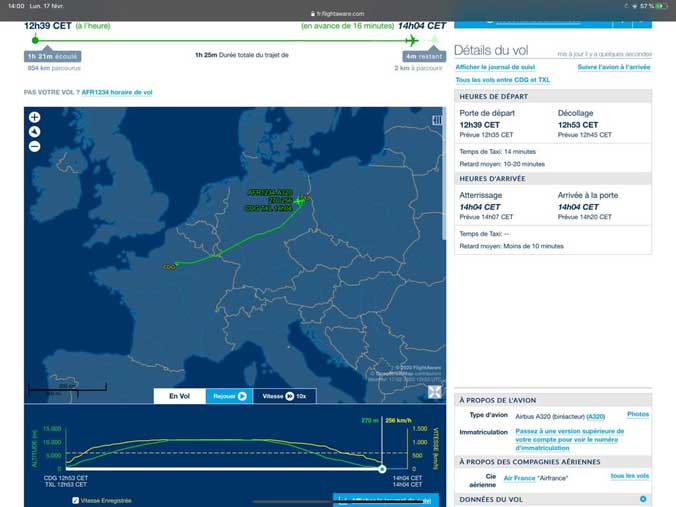Click the playback position handle on timeline
This screenshot has height=507, width=676.
(382, 469)
